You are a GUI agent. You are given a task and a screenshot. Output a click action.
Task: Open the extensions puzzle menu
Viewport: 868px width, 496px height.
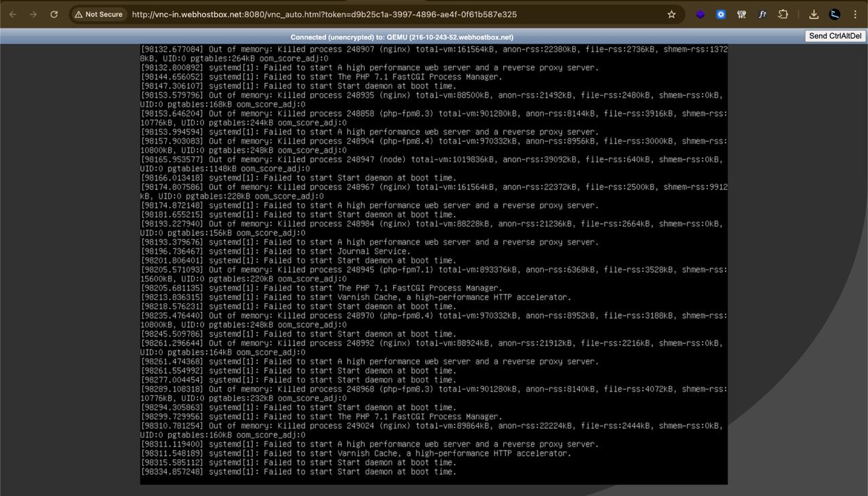pyautogui.click(x=783, y=14)
